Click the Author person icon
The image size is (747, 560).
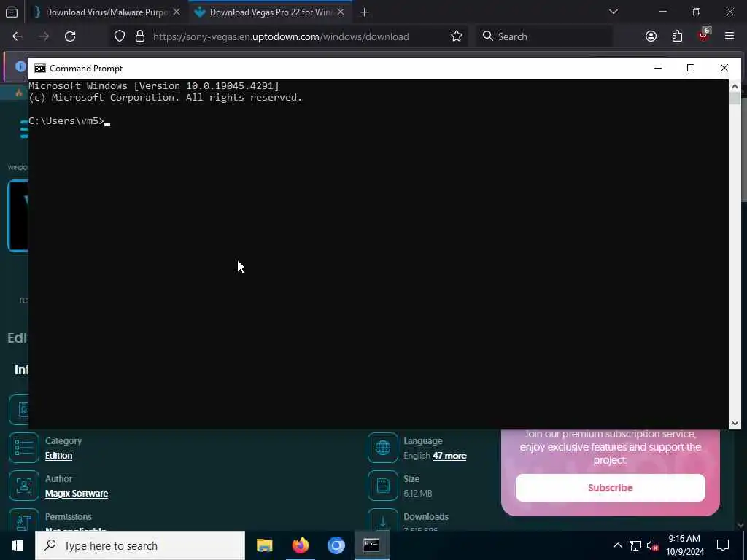click(24, 486)
